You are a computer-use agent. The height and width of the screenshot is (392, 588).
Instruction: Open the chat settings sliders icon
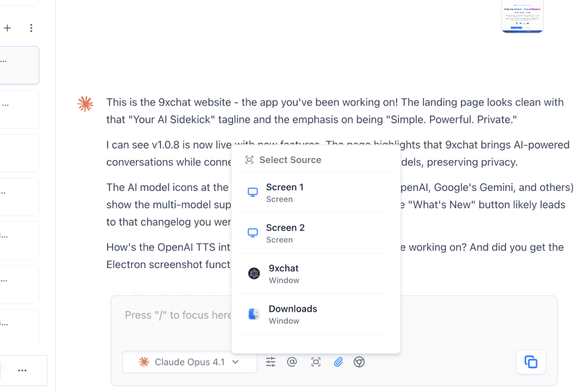[271, 362]
